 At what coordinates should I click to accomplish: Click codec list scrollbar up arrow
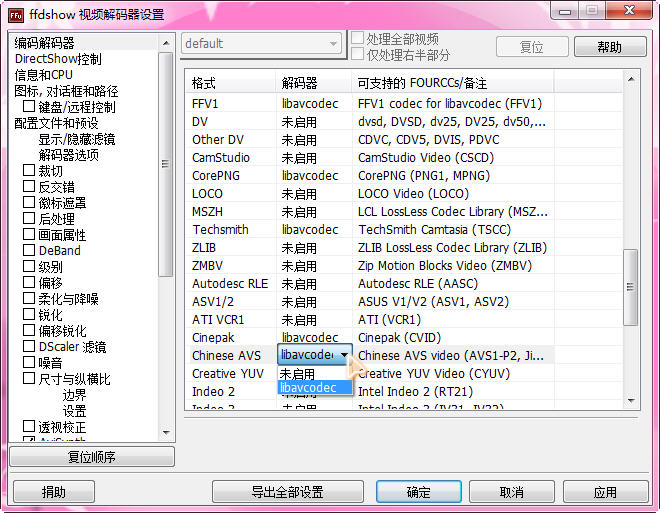pyautogui.click(x=631, y=79)
